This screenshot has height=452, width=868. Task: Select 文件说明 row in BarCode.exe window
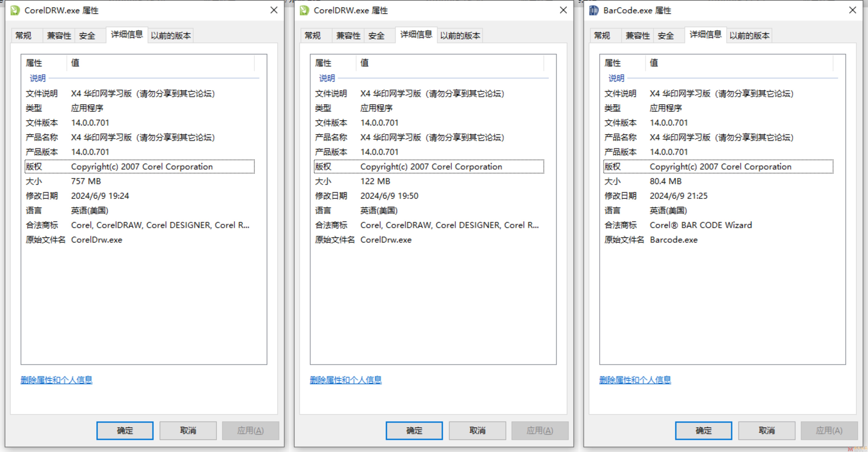[x=718, y=93]
